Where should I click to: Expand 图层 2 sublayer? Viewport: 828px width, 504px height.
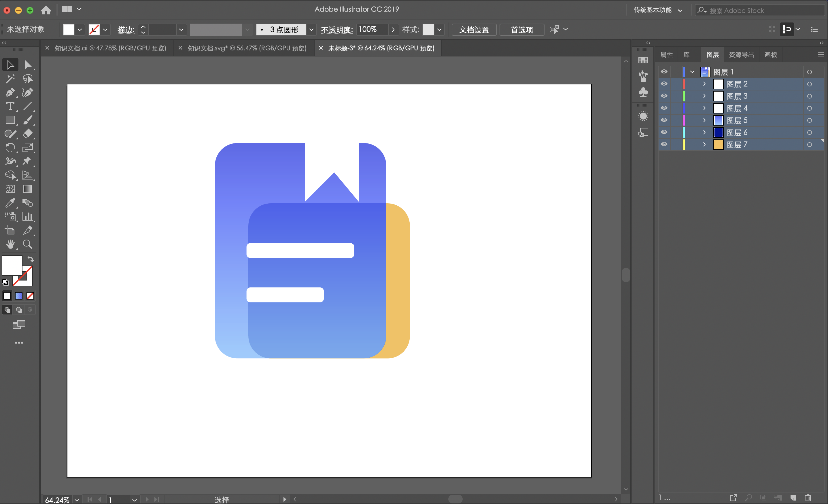point(704,84)
